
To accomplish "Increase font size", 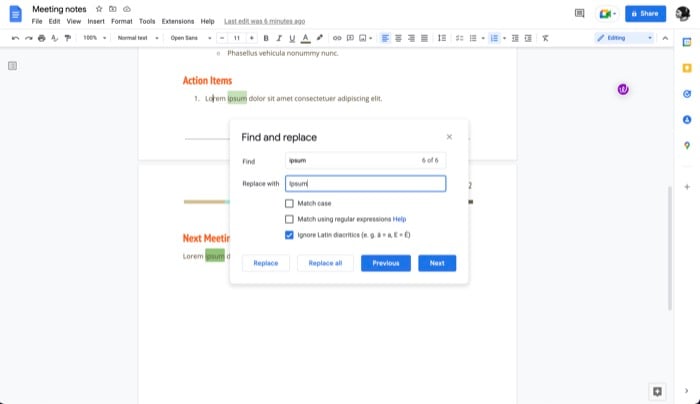I will [x=252, y=38].
